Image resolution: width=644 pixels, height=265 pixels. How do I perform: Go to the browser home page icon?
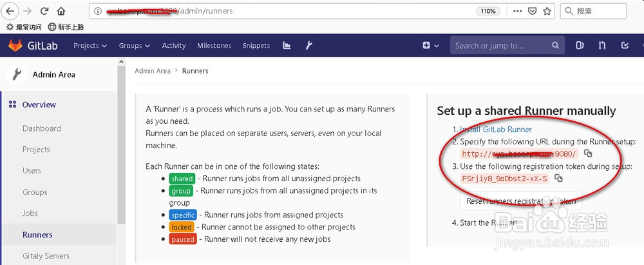pyautogui.click(x=61, y=11)
